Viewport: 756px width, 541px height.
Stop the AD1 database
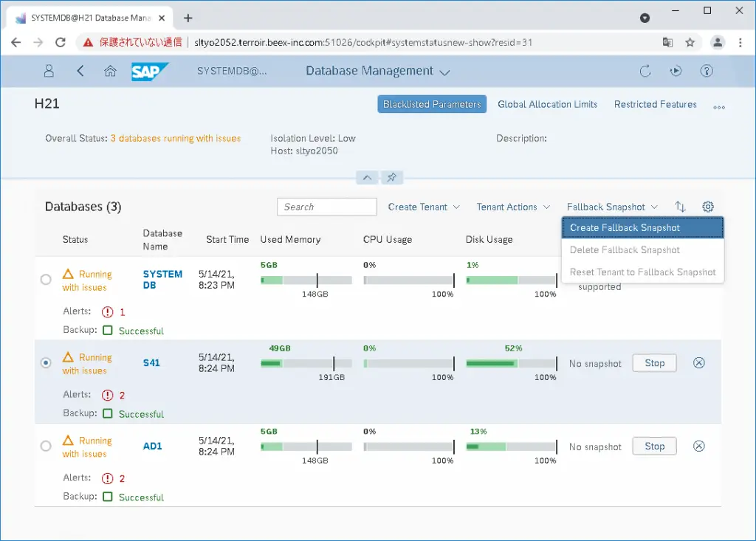pyautogui.click(x=654, y=447)
